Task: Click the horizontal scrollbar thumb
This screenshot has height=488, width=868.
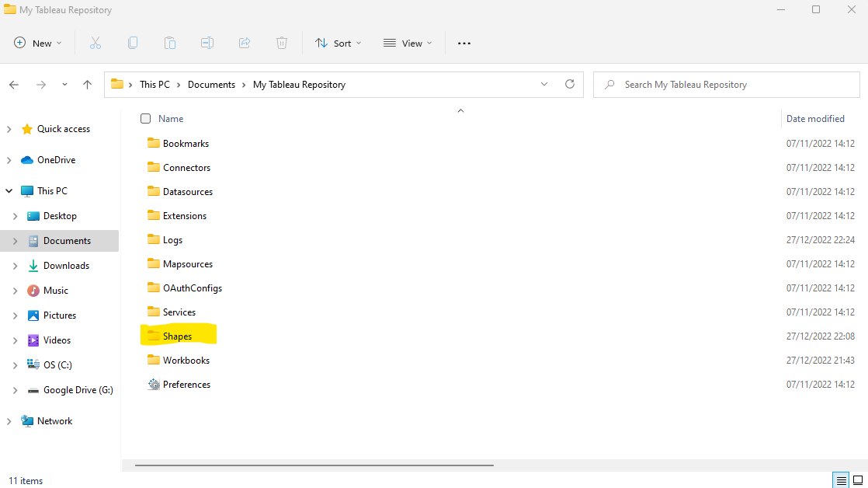Action: click(314, 465)
